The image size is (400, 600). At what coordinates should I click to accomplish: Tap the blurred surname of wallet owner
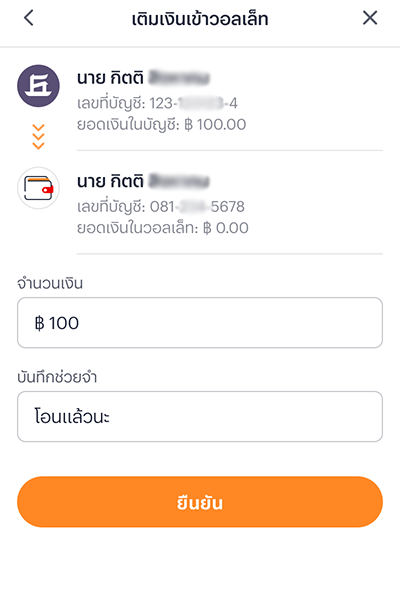tap(179, 181)
